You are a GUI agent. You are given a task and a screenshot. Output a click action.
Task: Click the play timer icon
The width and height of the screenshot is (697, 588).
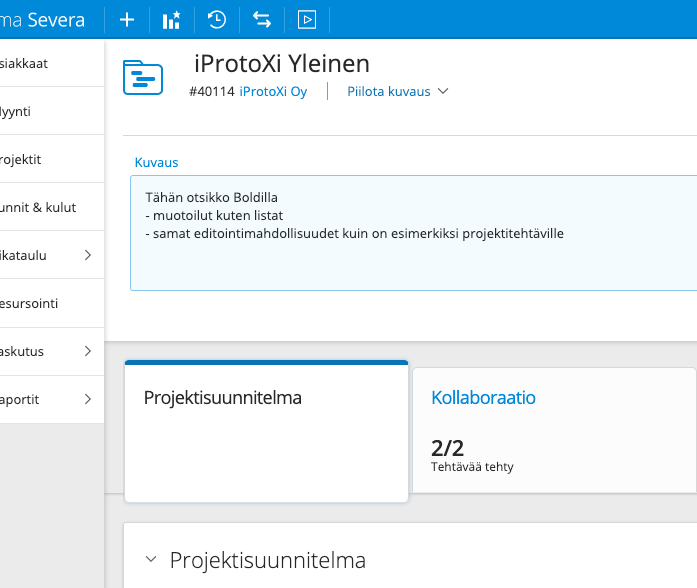[x=307, y=20]
